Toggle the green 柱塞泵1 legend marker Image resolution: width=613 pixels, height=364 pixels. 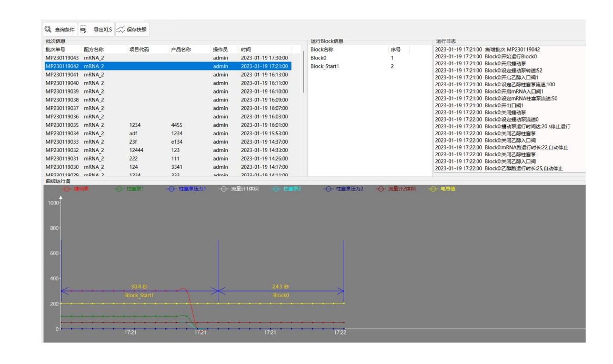point(118,189)
